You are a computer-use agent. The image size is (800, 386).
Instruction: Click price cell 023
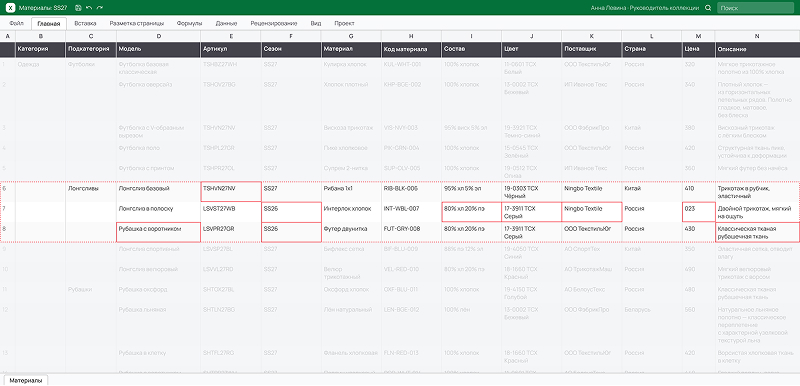(x=698, y=212)
